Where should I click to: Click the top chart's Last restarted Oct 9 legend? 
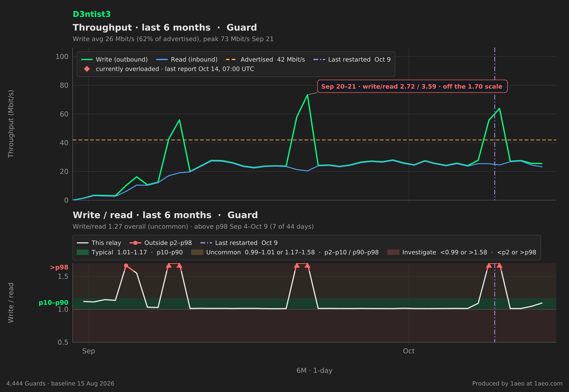point(352,60)
